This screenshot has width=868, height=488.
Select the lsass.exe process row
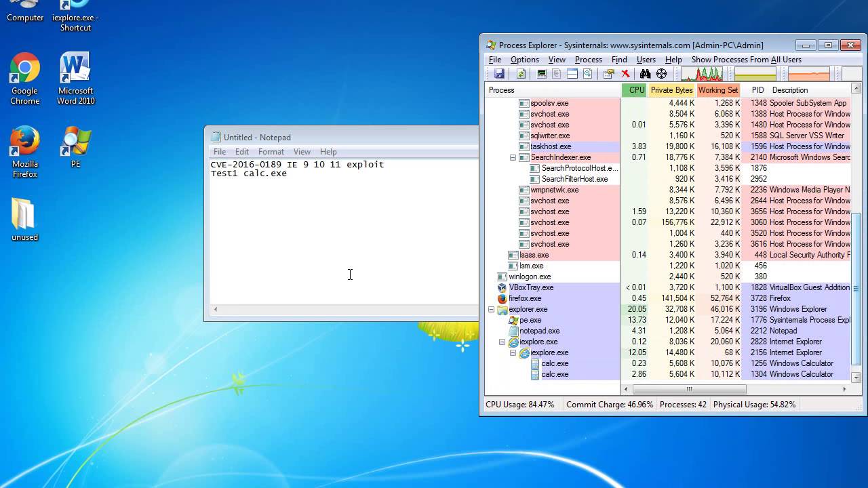(x=668, y=255)
